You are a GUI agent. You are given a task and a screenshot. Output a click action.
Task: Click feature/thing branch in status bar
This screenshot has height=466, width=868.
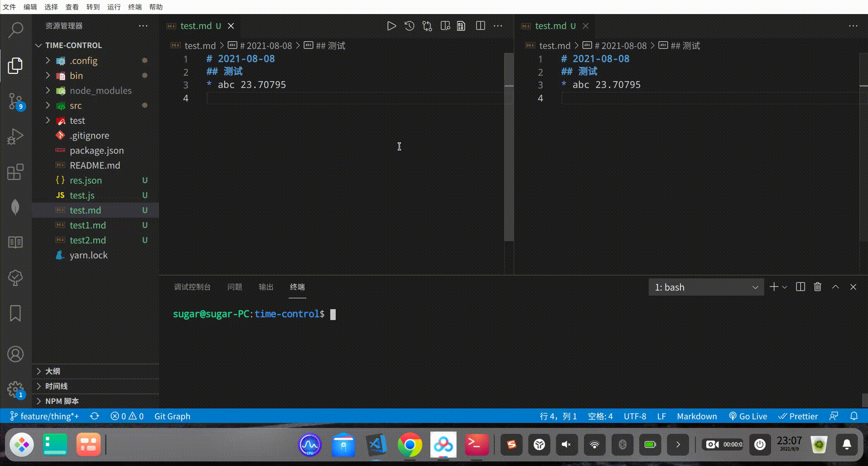tap(44, 416)
